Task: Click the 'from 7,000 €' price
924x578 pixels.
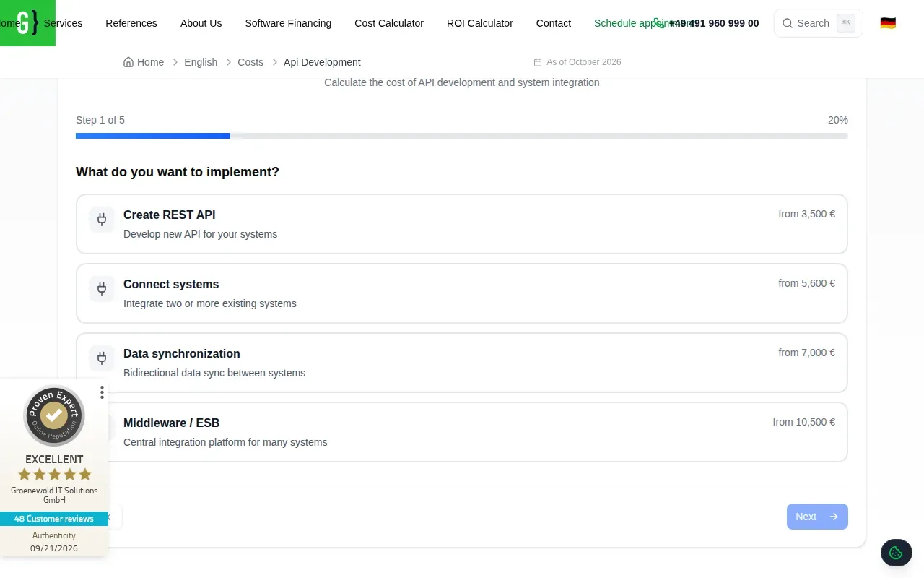Action: [x=806, y=353]
